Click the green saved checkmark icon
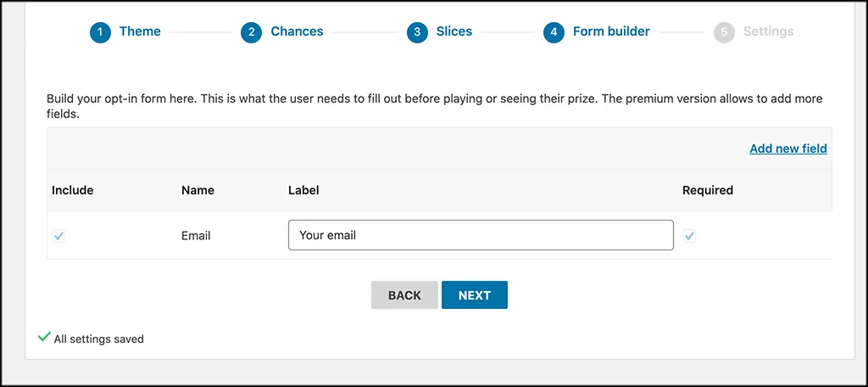Screen dimensions: 868x387 coord(44,337)
